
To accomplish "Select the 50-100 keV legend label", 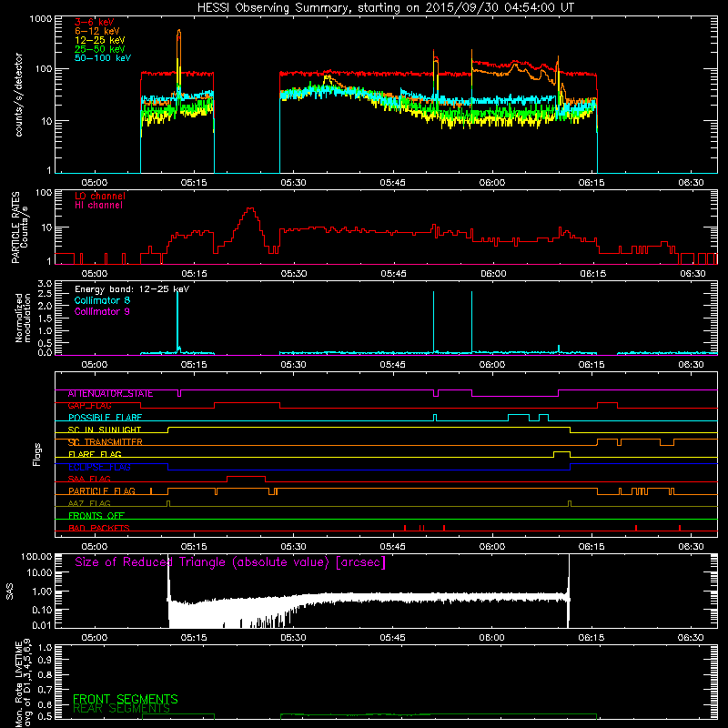I will (x=103, y=58).
